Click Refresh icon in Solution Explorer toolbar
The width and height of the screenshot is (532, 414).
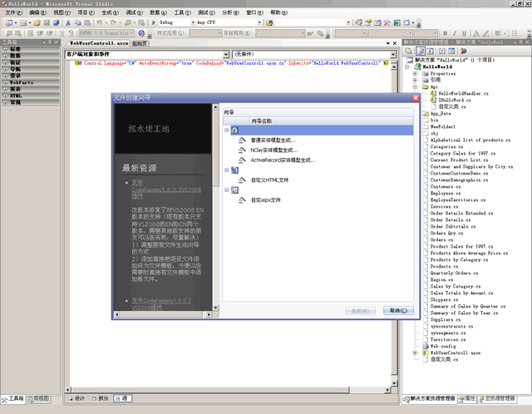pyautogui.click(x=430, y=51)
